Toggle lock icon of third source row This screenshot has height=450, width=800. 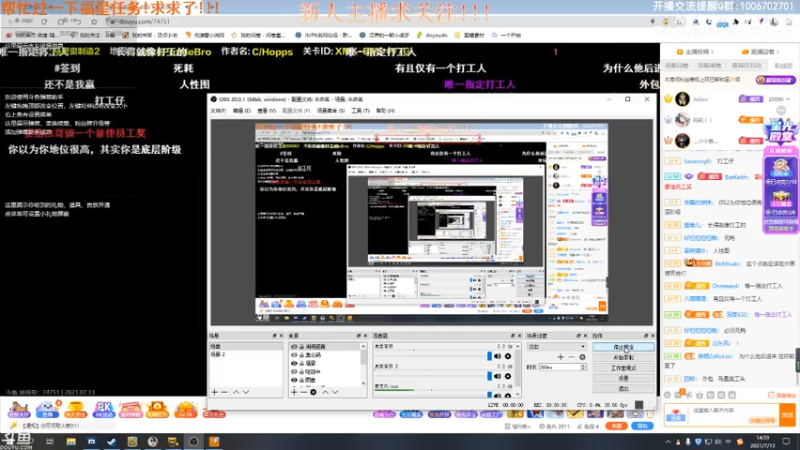pos(302,363)
